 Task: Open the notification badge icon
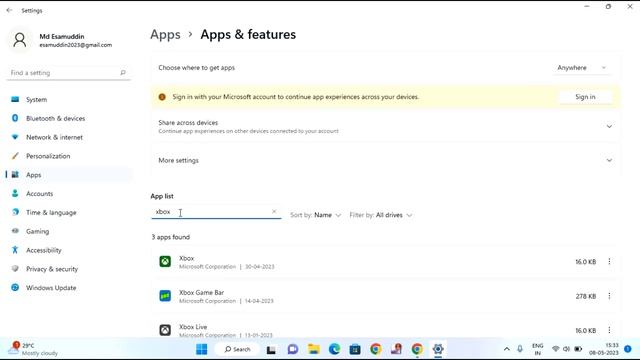[x=628, y=349]
